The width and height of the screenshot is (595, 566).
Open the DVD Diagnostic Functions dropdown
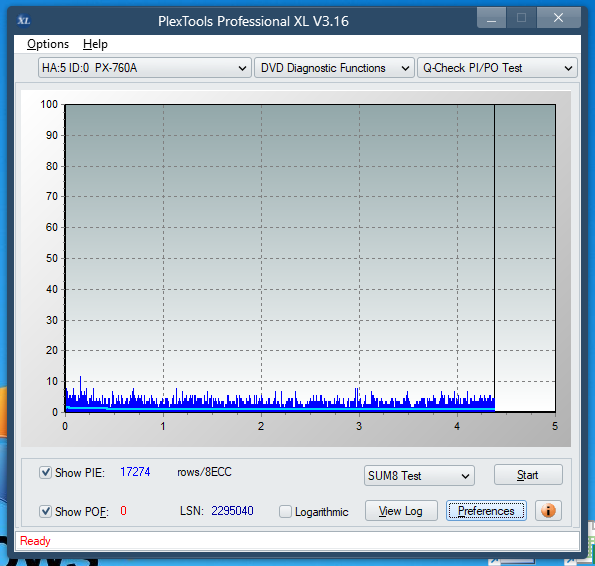tap(334, 68)
